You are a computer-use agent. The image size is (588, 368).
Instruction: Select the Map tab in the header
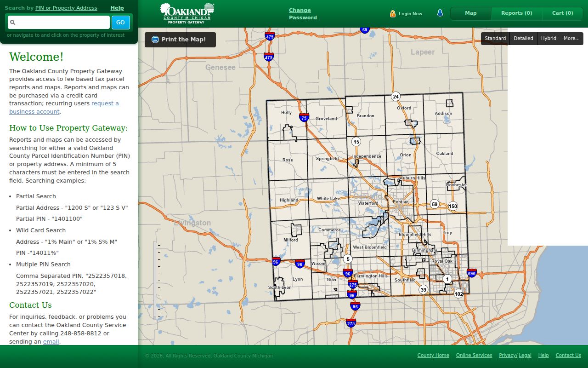(x=471, y=13)
